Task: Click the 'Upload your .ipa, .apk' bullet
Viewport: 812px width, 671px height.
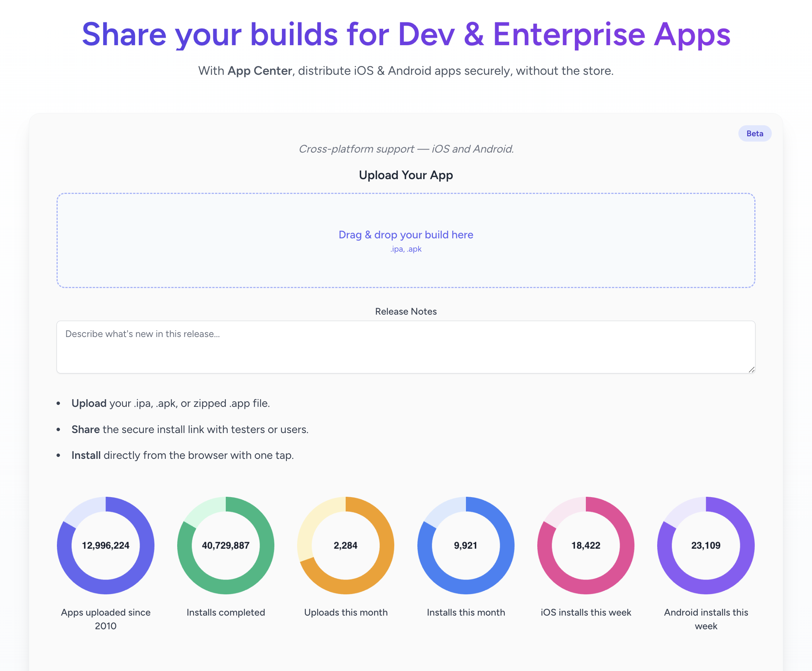Action: click(x=170, y=403)
